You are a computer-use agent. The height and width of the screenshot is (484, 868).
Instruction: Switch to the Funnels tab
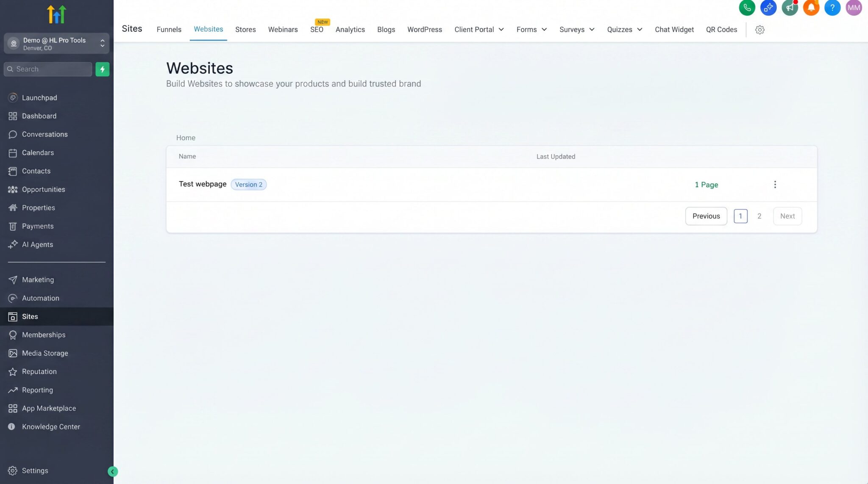(x=169, y=30)
